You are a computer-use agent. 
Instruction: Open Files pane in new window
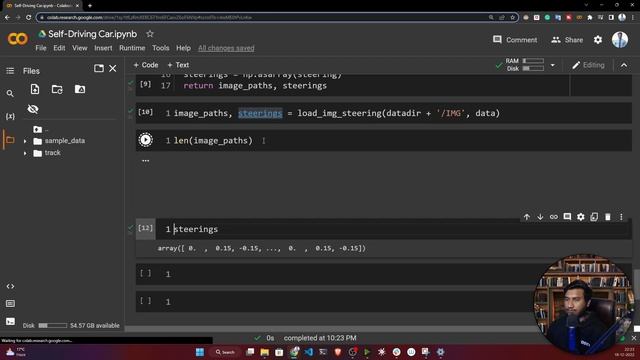99,68
